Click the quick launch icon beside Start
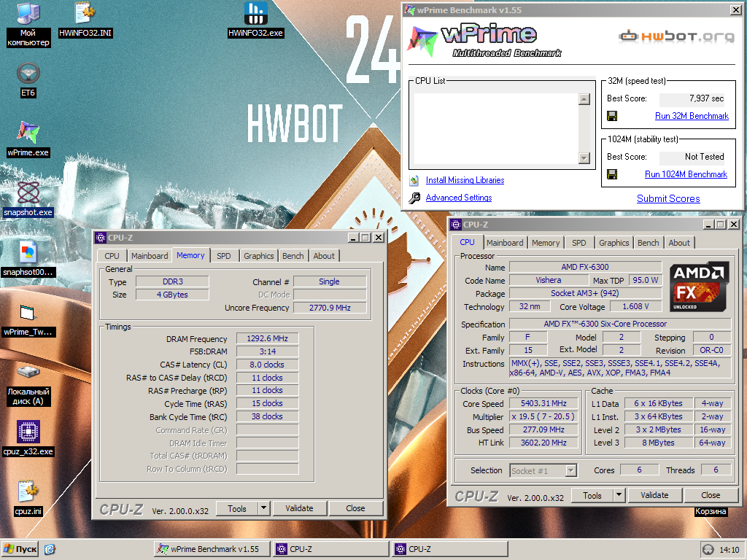747x560 pixels. tap(50, 549)
